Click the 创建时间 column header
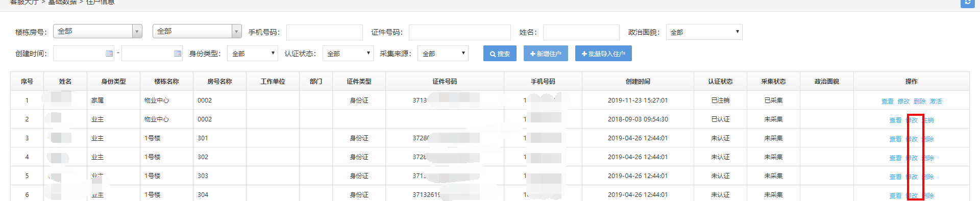Image resolution: width=980 pixels, height=201 pixels. (x=638, y=82)
